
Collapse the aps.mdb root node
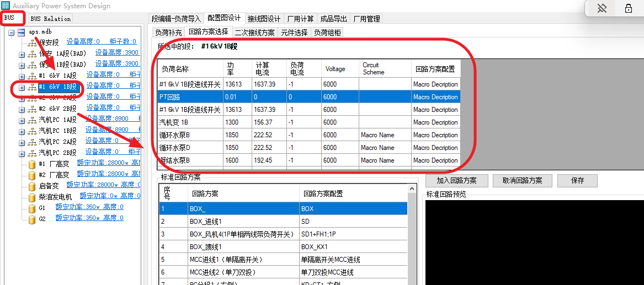(x=11, y=32)
